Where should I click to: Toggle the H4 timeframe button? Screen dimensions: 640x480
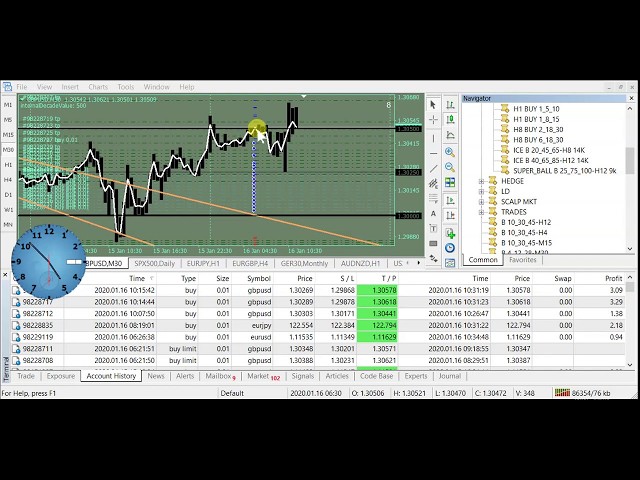click(8, 180)
